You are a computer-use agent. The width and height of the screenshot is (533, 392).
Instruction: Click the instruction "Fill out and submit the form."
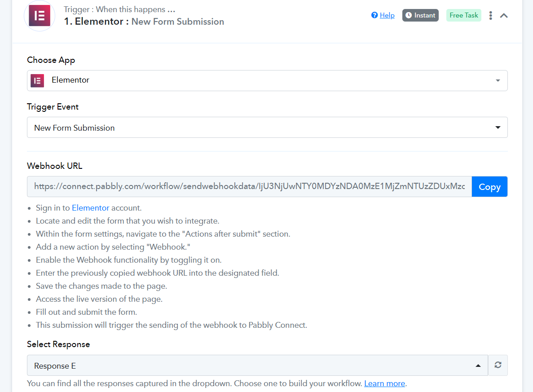tap(86, 312)
